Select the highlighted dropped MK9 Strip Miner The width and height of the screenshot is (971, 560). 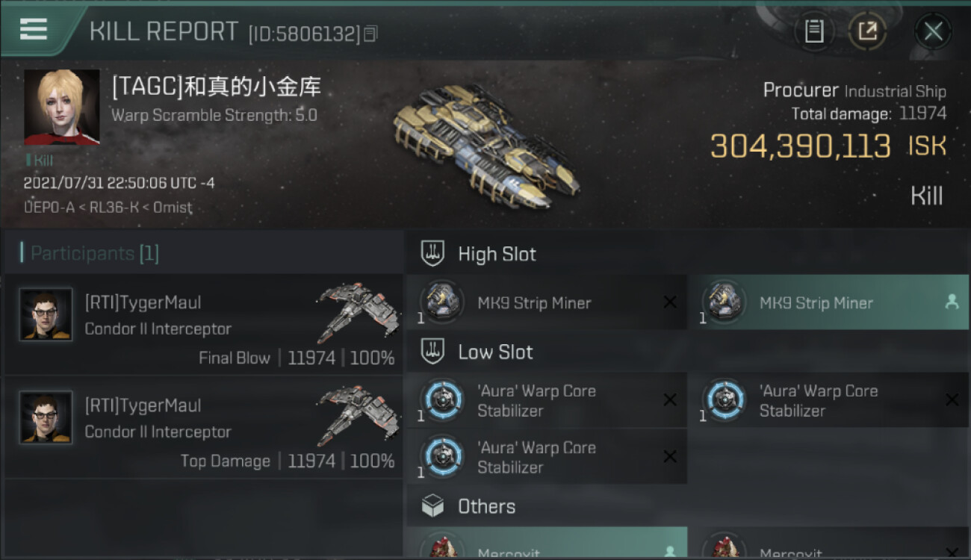[828, 302]
